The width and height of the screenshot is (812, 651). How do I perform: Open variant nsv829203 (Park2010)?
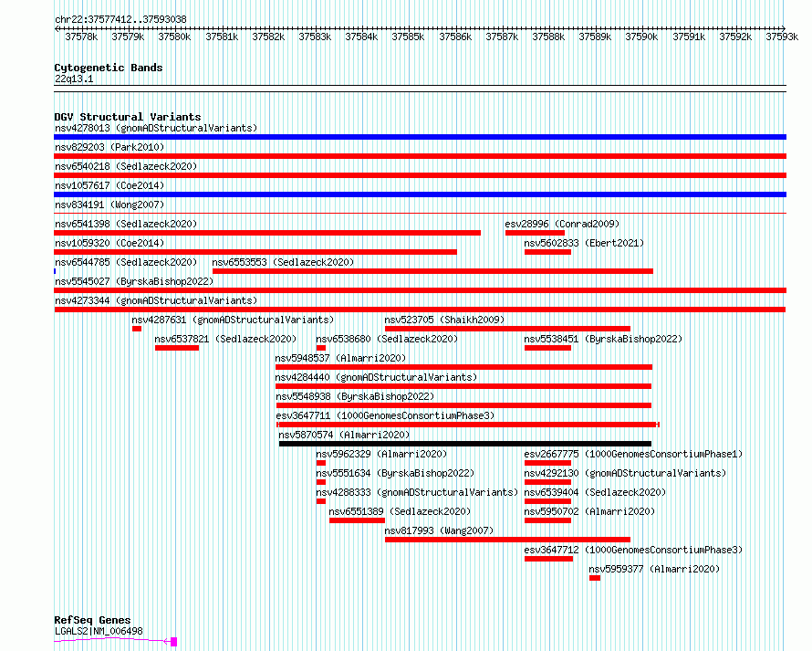(109, 147)
